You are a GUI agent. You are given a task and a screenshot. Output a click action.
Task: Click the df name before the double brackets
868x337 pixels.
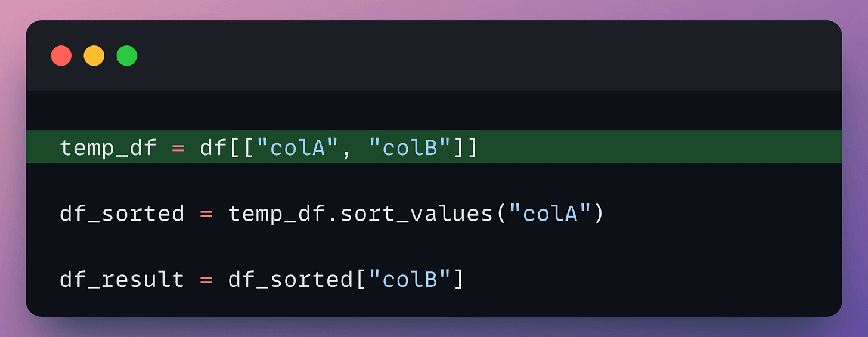tap(213, 148)
